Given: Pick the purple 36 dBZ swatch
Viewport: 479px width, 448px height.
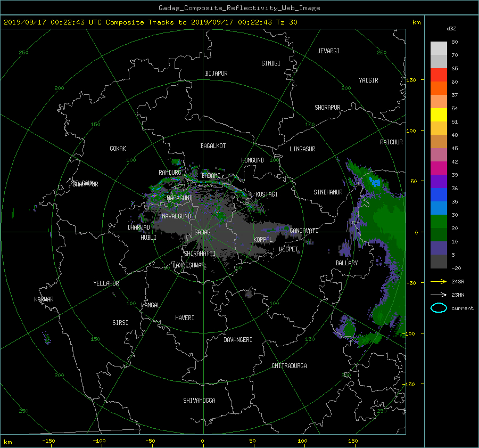Looking at the screenshot, I should coord(439,182).
